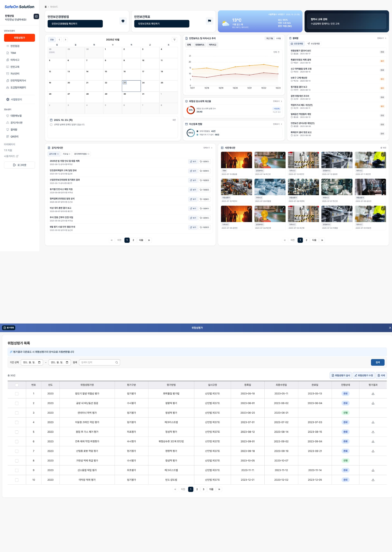The width and height of the screenshot is (392, 552).
Task: Click the shield icon in 안전보건경영방침 card
Action: 123,21
